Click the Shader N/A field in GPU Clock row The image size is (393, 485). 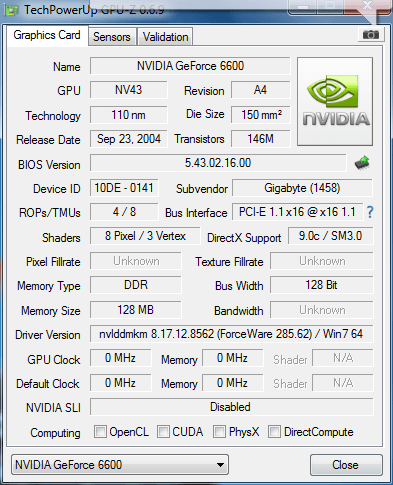343,358
